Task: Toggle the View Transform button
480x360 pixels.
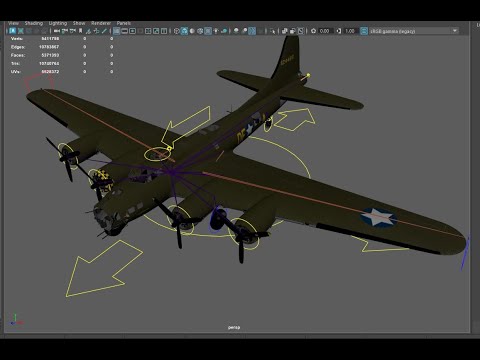Action: (364, 31)
